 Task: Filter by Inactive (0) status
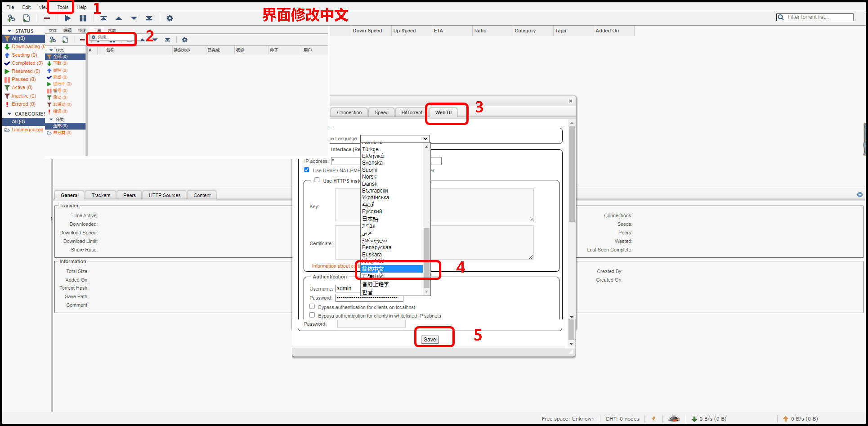[x=20, y=96]
